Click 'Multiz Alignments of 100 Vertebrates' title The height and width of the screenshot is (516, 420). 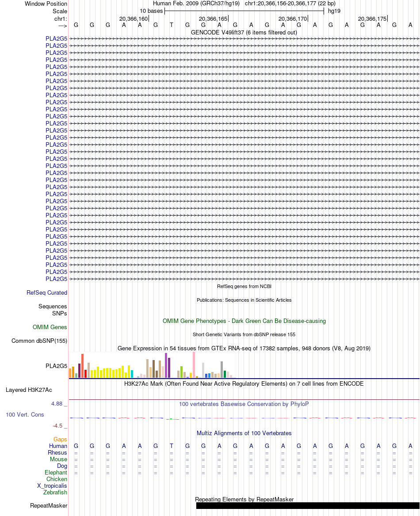tap(244, 433)
